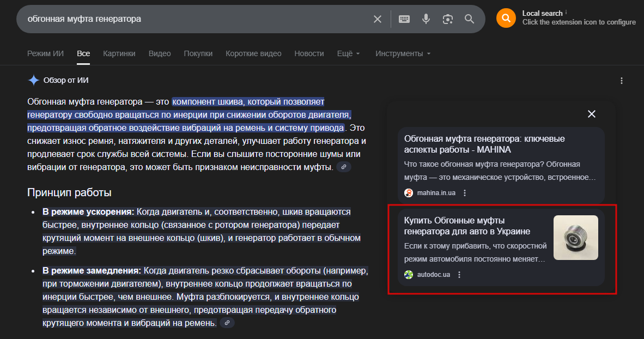Click the orange Local search extension icon

click(x=506, y=18)
